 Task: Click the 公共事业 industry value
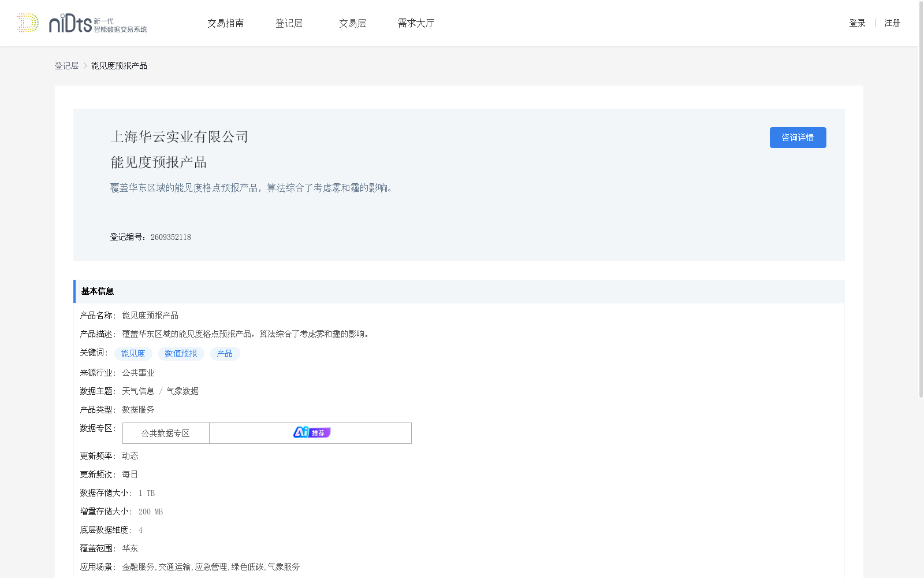[x=138, y=373]
